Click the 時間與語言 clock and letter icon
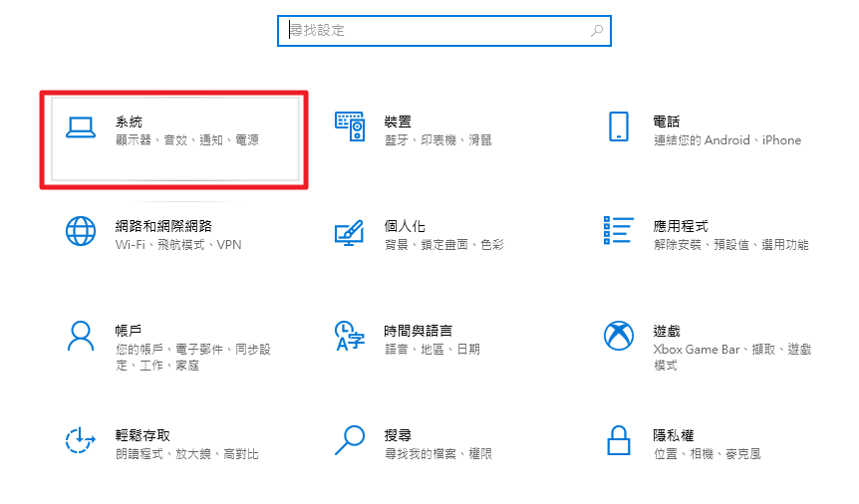Viewport: 859px width, 504px height. pyautogui.click(x=350, y=336)
